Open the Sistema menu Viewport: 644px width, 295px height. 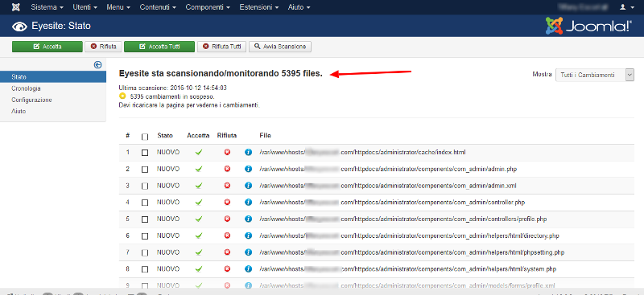point(47,7)
